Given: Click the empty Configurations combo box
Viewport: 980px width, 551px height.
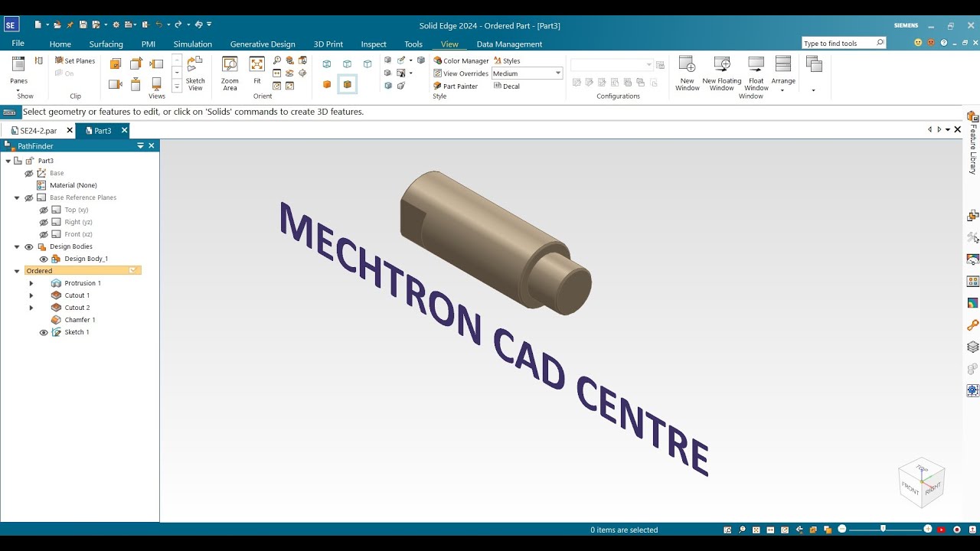Looking at the screenshot, I should 612,65.
